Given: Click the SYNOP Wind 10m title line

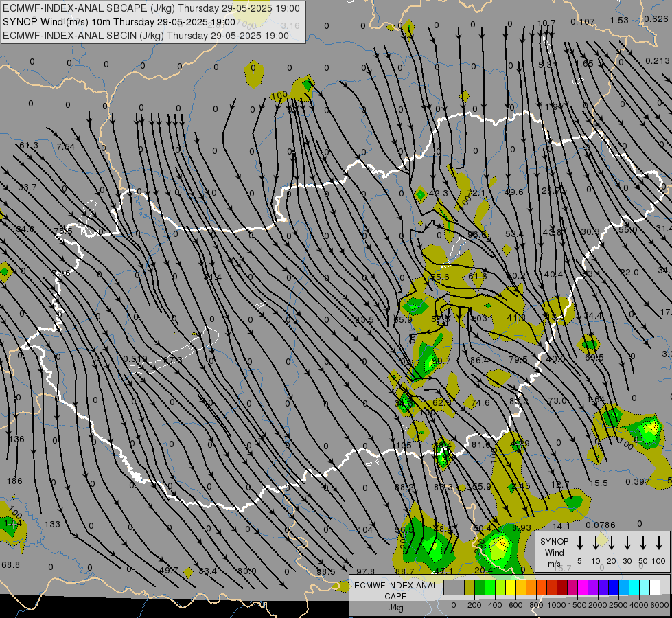Looking at the screenshot, I should pos(119,22).
